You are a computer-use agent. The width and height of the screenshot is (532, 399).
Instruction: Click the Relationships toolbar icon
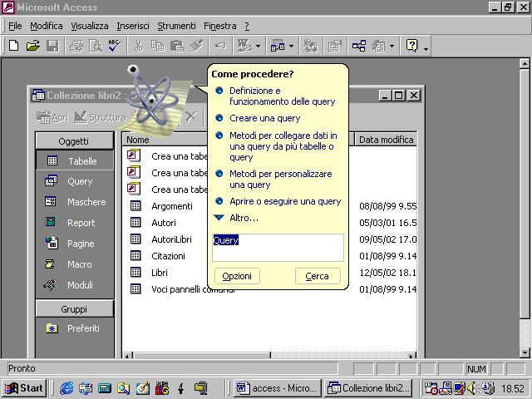click(x=358, y=46)
